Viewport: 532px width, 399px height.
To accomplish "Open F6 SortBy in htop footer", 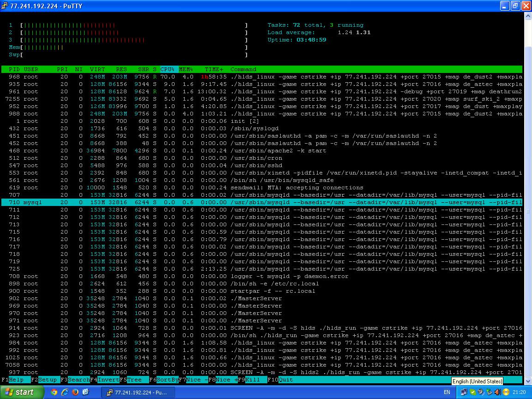I will (x=163, y=380).
